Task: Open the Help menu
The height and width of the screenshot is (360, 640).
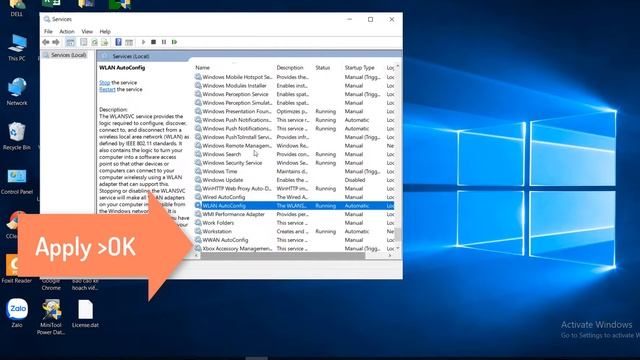Action: (x=105, y=31)
